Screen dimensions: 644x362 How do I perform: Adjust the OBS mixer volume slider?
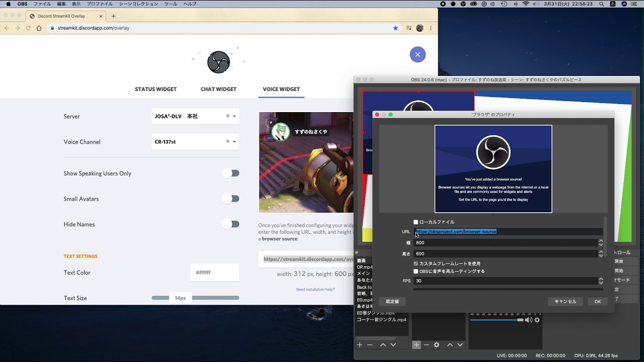tap(497, 320)
